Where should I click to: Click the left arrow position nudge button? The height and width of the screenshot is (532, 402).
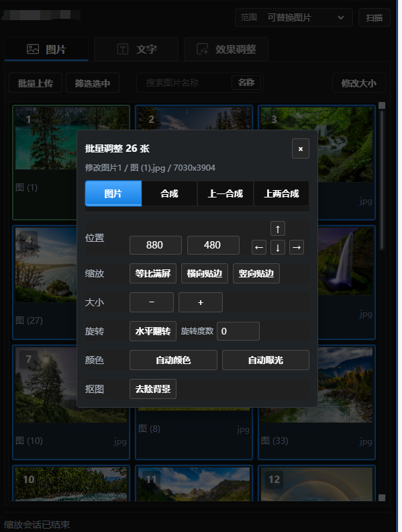(259, 247)
